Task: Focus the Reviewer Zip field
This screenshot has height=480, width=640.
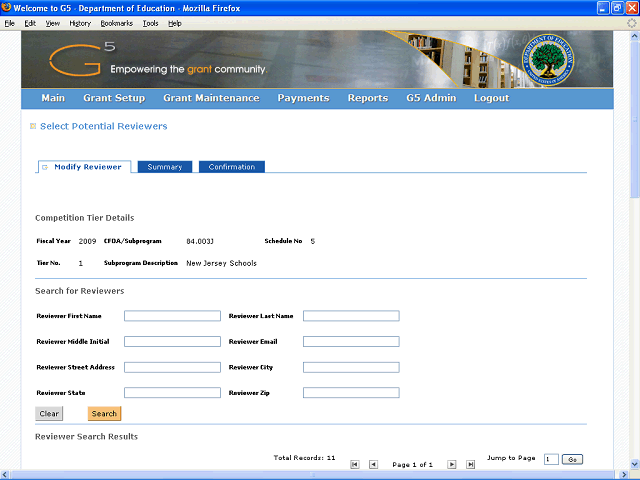Action: click(x=351, y=393)
